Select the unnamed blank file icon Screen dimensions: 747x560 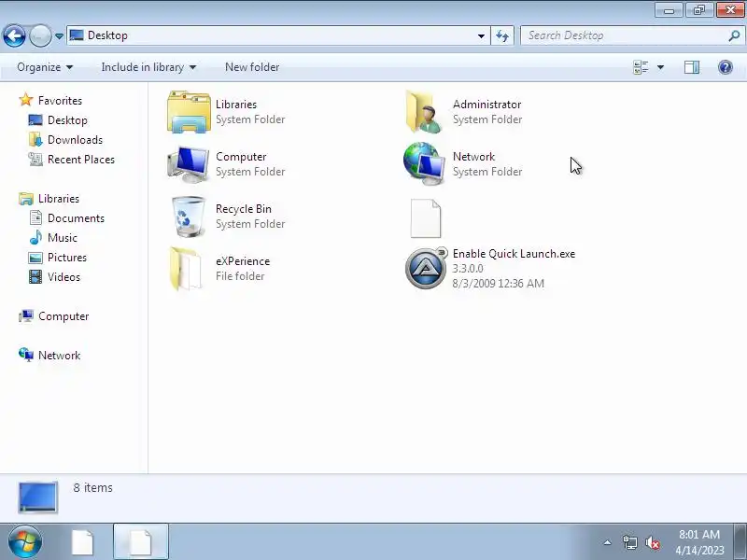[x=426, y=218]
